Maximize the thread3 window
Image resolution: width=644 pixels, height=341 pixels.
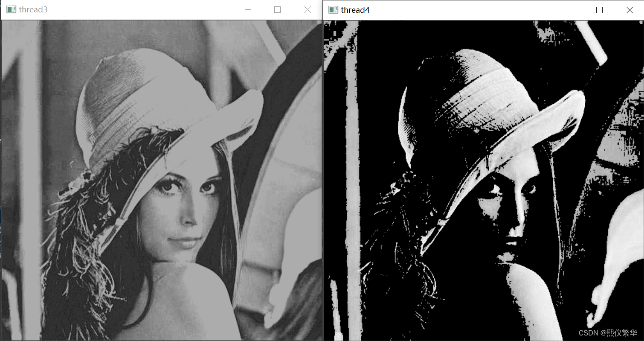point(278,10)
